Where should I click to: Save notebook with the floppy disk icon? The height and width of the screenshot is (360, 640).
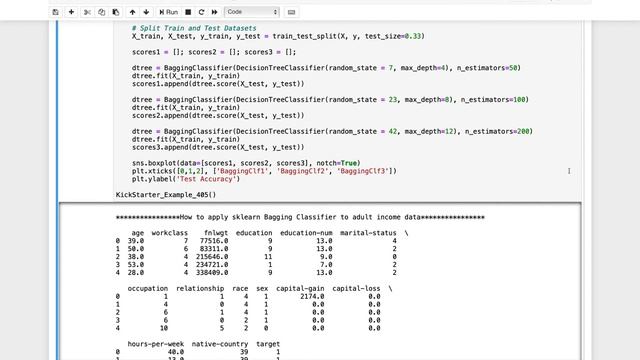click(56, 12)
